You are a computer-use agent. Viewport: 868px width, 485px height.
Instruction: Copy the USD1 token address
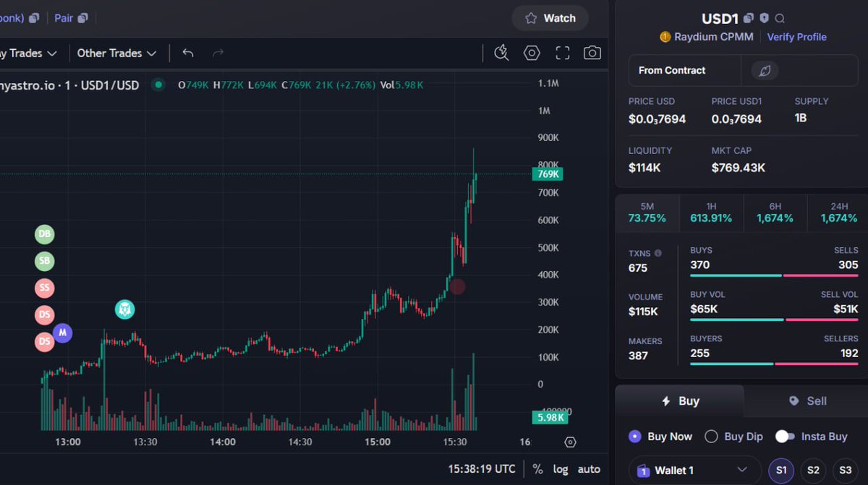click(749, 18)
